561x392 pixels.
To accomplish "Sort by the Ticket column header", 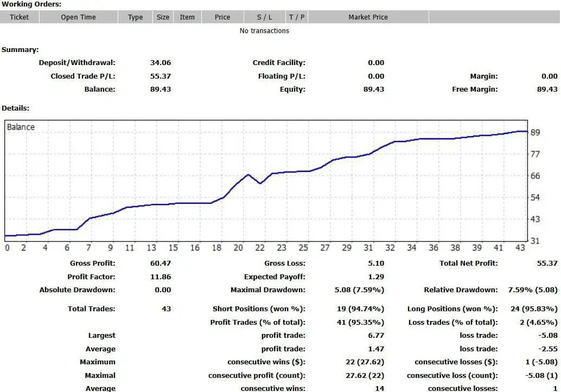I will [20, 17].
